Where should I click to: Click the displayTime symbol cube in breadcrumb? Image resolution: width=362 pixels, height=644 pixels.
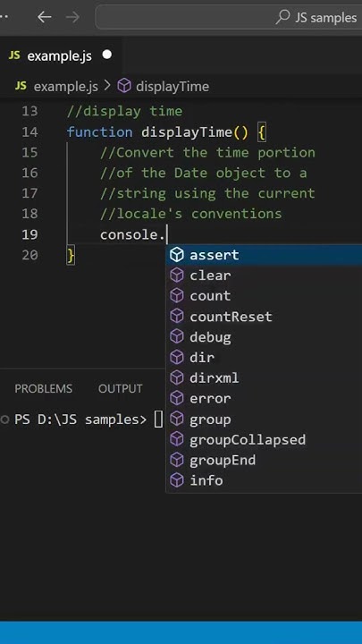point(124,86)
